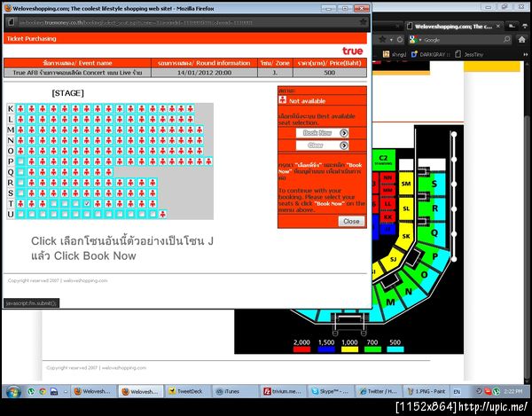Click the bookmark star in popup address bar

pyautogui.click(x=363, y=22)
